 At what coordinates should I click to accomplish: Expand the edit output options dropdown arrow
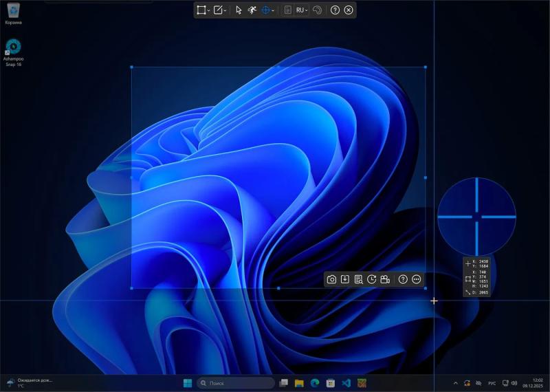225,10
